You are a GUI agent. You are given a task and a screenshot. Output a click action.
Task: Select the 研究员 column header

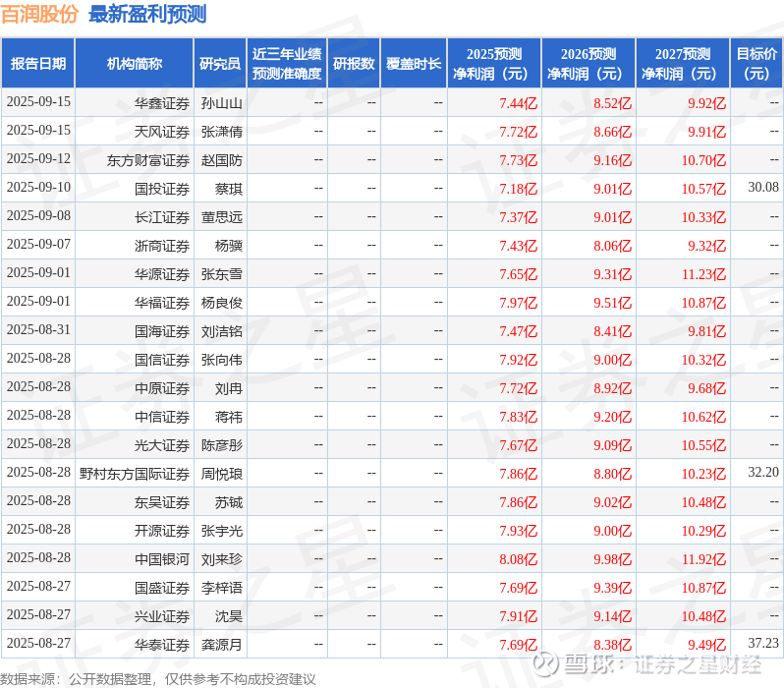point(220,63)
